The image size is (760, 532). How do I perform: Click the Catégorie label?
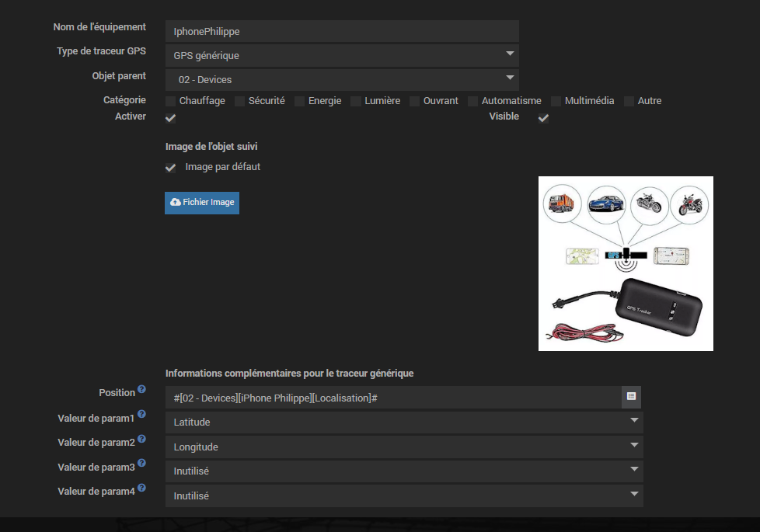pyautogui.click(x=124, y=100)
